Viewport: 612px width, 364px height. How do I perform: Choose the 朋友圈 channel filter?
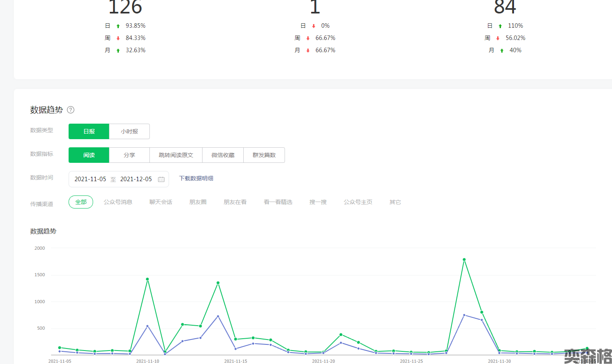tap(198, 202)
